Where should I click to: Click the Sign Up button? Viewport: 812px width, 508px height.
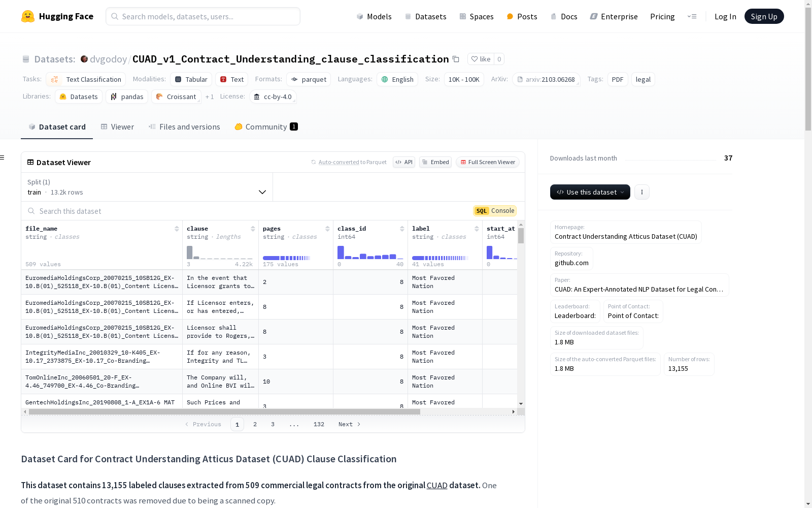point(764,16)
